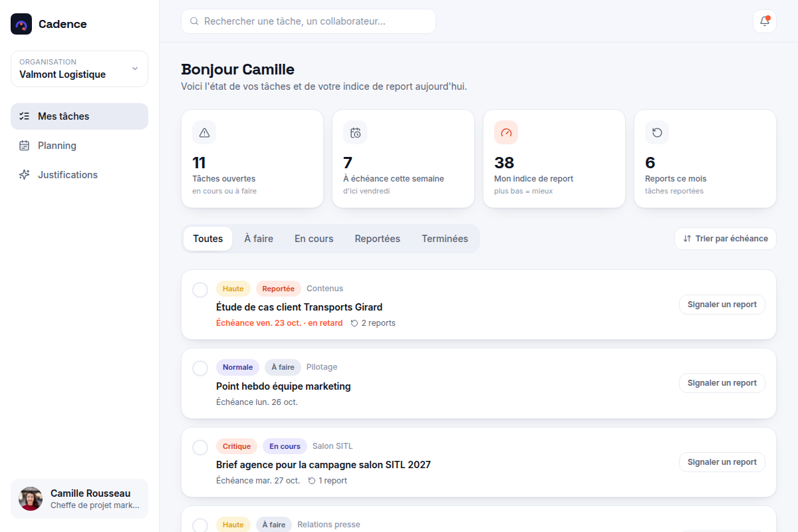This screenshot has height=532, width=798.
Task: Click the 'Bonjour Camille' heading
Action: [237, 69]
